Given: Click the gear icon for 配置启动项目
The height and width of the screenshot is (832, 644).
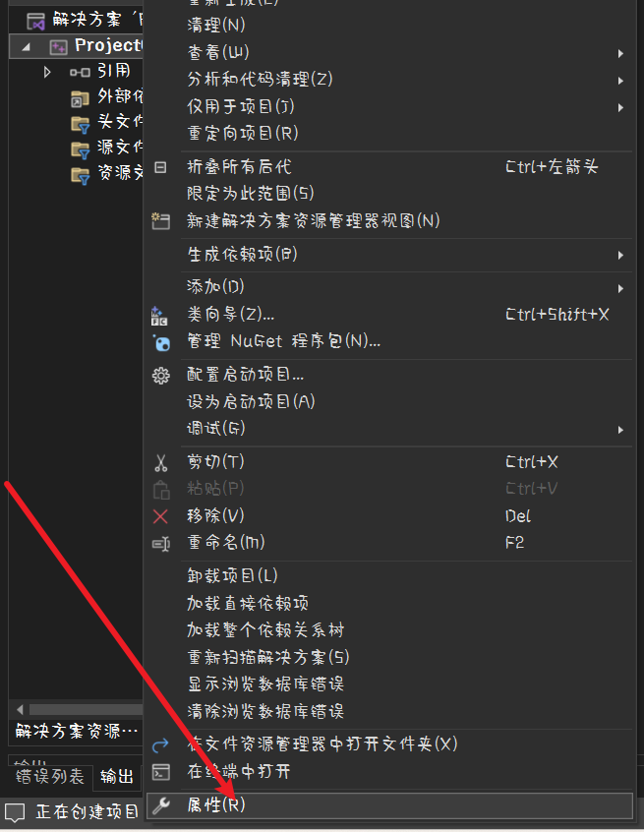Looking at the screenshot, I should coord(160,376).
